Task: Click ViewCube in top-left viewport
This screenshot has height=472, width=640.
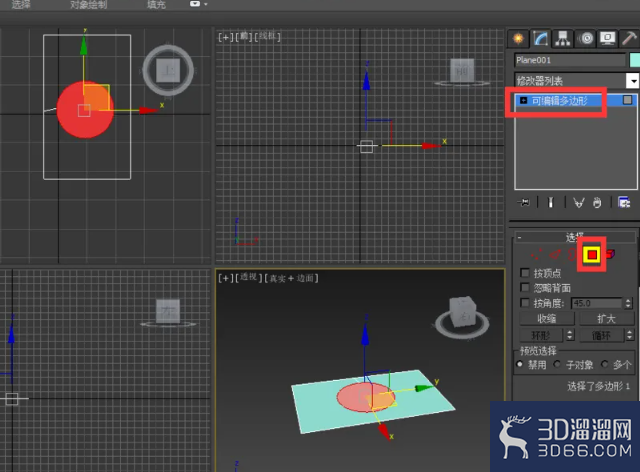Action: click(168, 70)
